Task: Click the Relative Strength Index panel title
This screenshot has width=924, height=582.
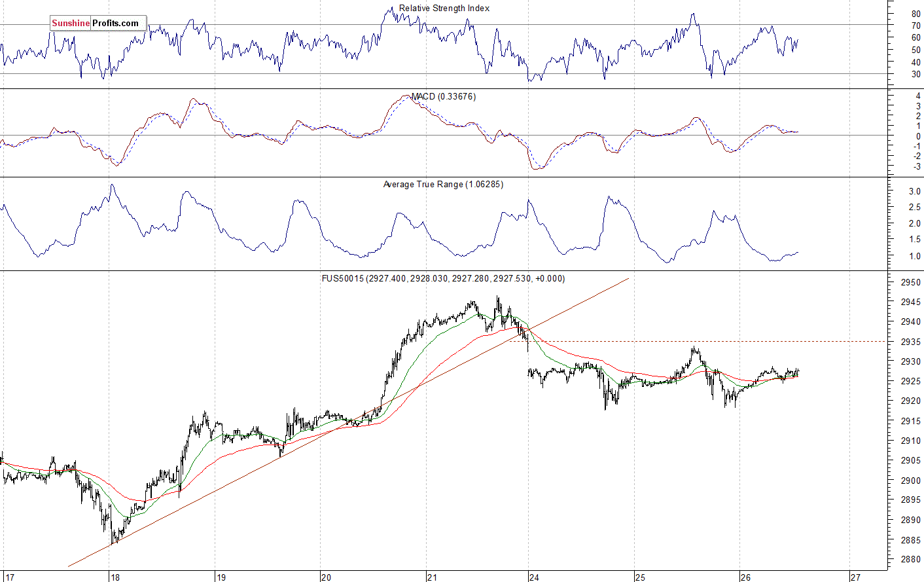Action: 444,8
